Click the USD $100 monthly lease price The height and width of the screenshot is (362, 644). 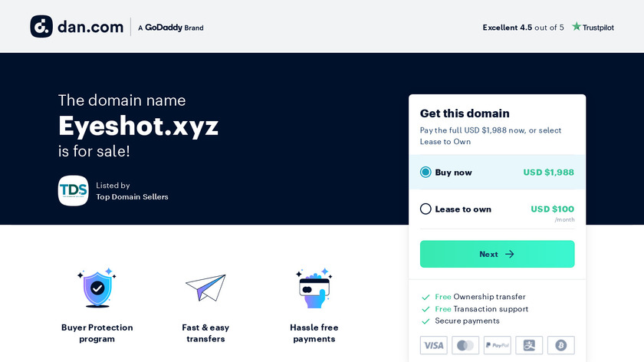coord(553,209)
